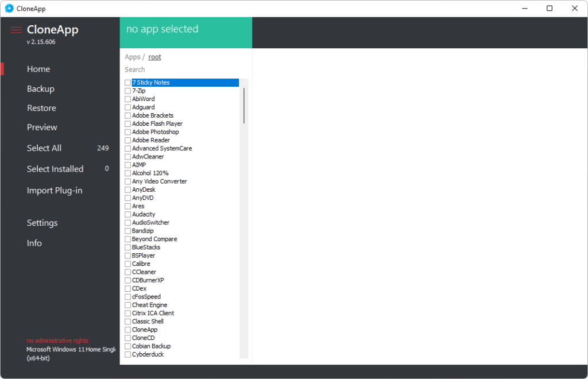This screenshot has height=379, width=588.
Task: Open the Restore section
Action: click(41, 108)
